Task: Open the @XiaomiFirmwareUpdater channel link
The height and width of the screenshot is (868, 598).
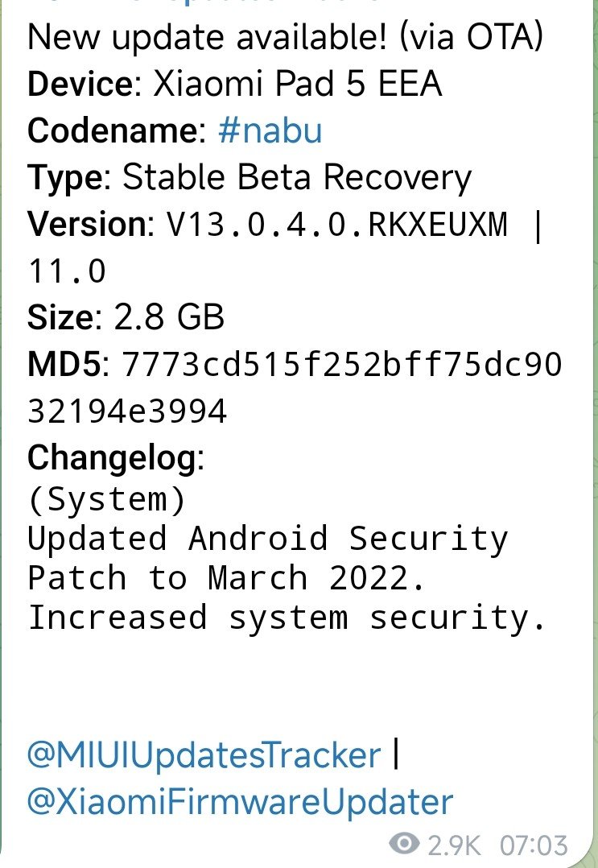Action: [240, 802]
